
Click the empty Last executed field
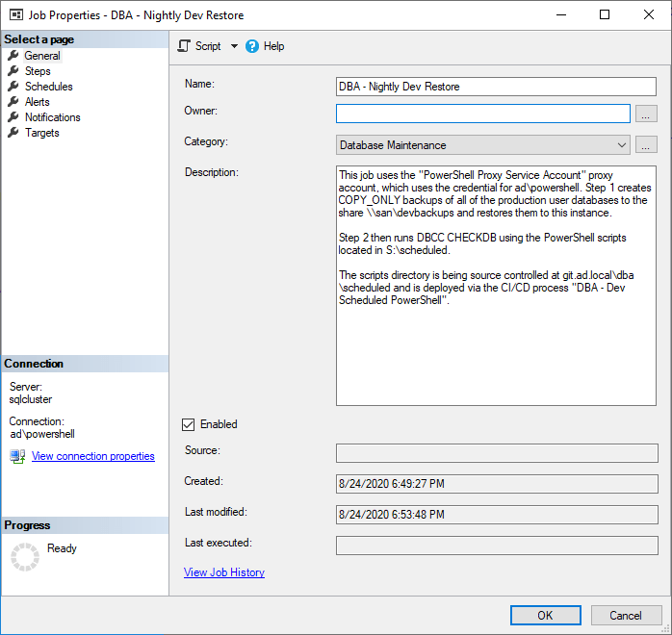[x=497, y=546]
